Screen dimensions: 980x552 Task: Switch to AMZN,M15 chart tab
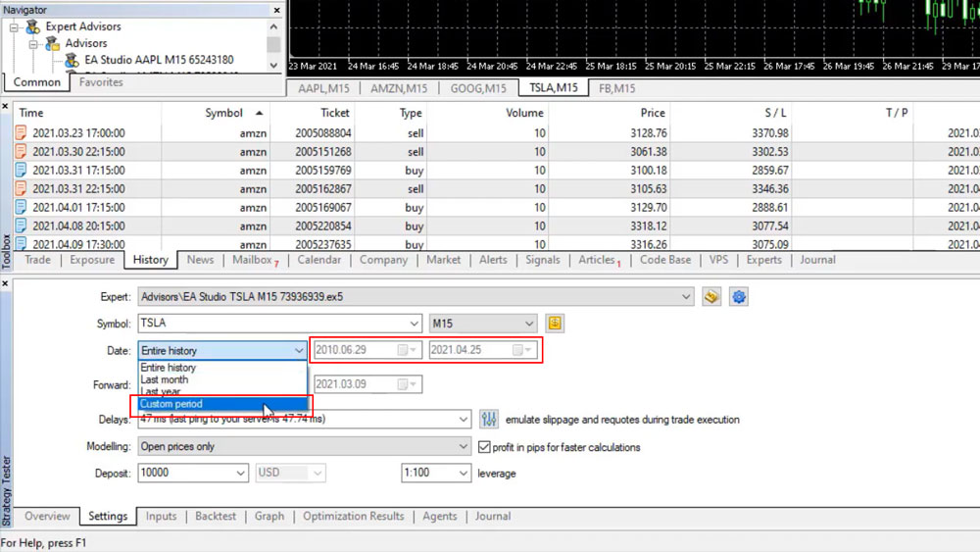(399, 89)
